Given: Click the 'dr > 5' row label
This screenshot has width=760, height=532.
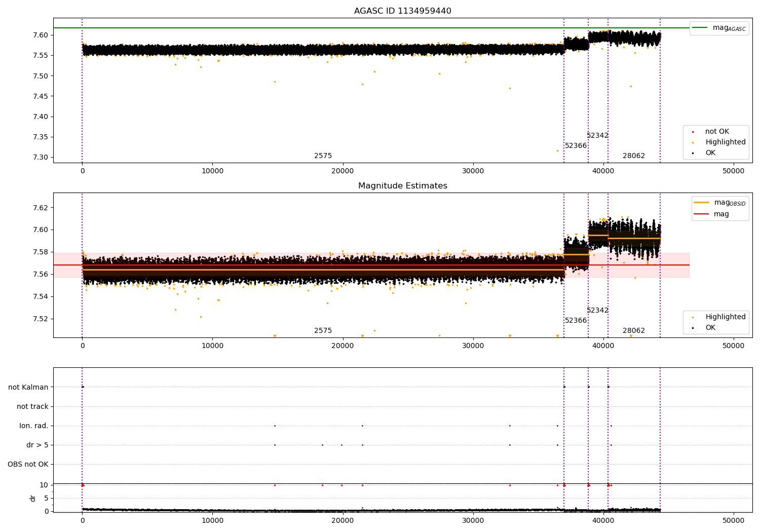Looking at the screenshot, I should [x=37, y=445].
